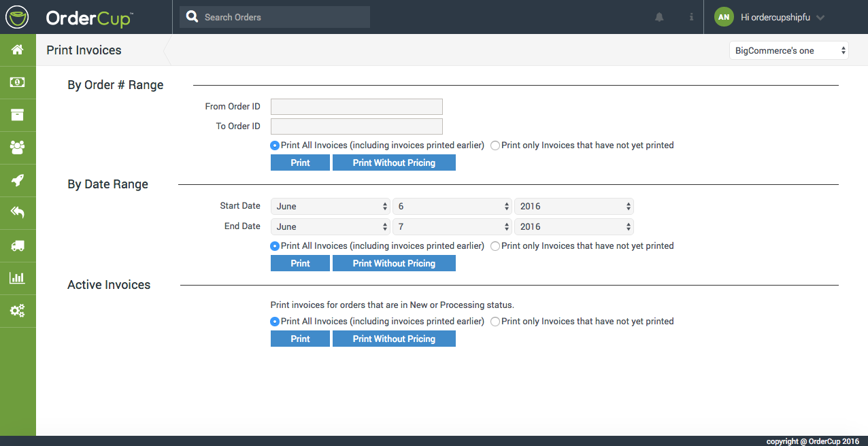Open the archive box sidebar icon

[x=18, y=115]
